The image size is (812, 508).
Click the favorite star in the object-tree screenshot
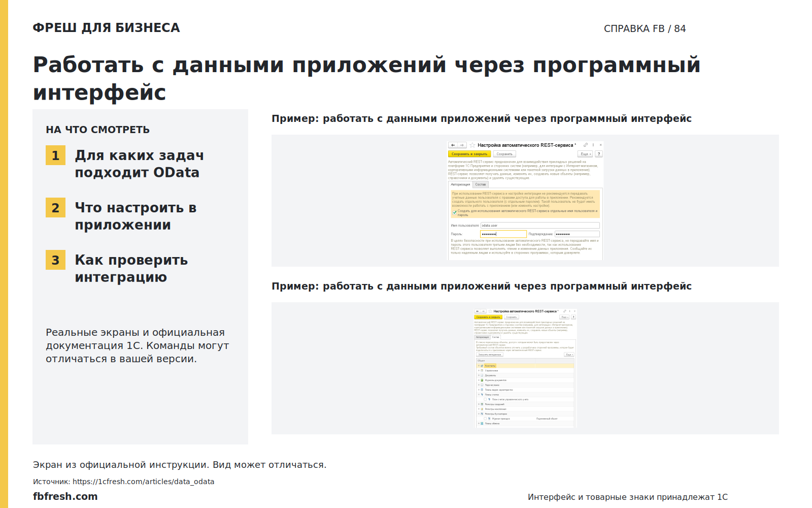click(x=490, y=311)
